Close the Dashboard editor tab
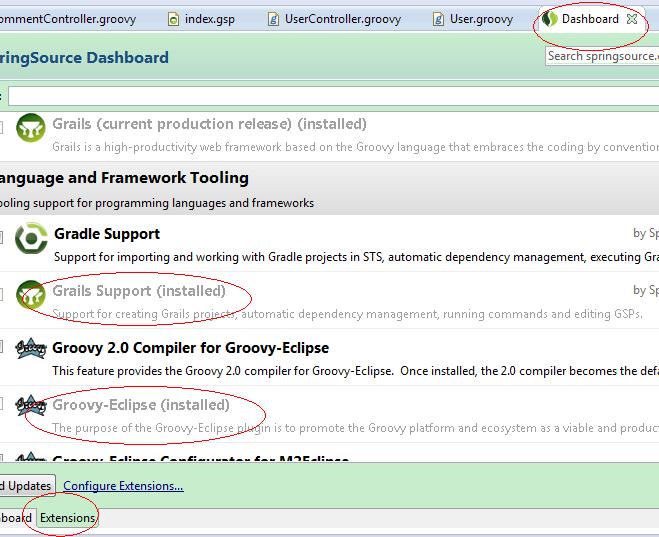This screenshot has width=659, height=537. 632,19
